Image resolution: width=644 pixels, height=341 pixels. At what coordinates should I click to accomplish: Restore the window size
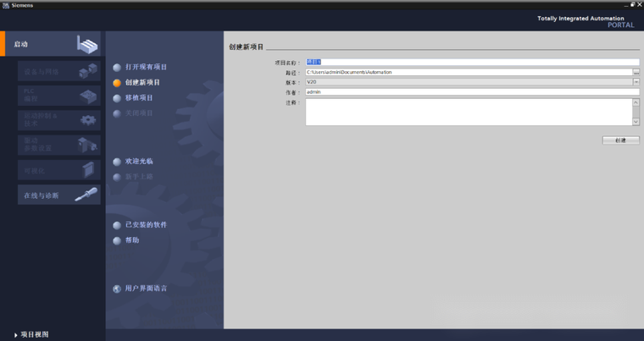click(632, 4)
